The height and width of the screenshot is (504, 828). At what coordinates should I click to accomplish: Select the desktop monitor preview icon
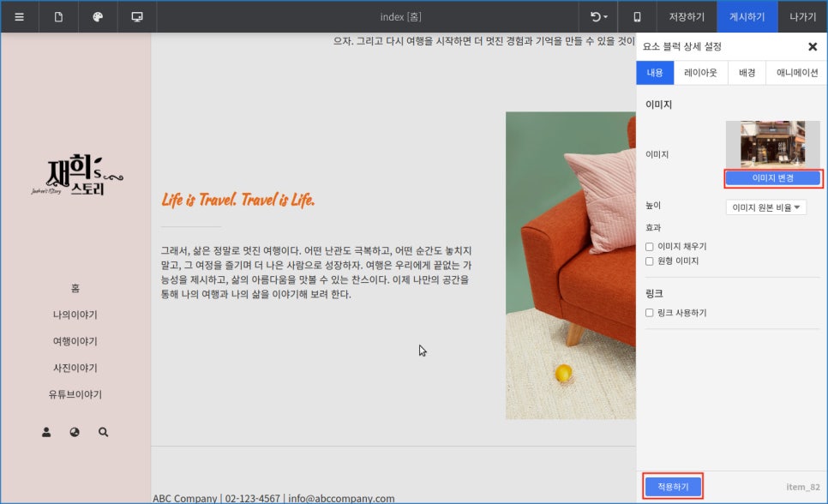click(137, 17)
